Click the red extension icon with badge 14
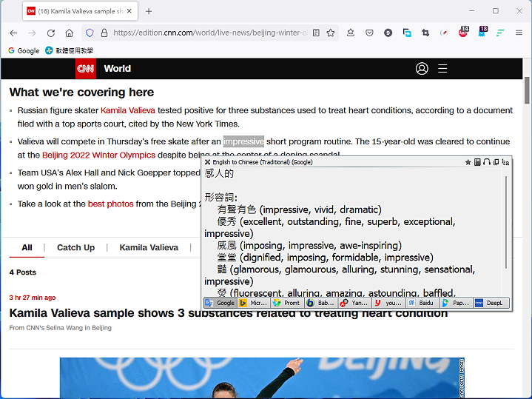Screen dimensions: 532x399 click(463, 32)
